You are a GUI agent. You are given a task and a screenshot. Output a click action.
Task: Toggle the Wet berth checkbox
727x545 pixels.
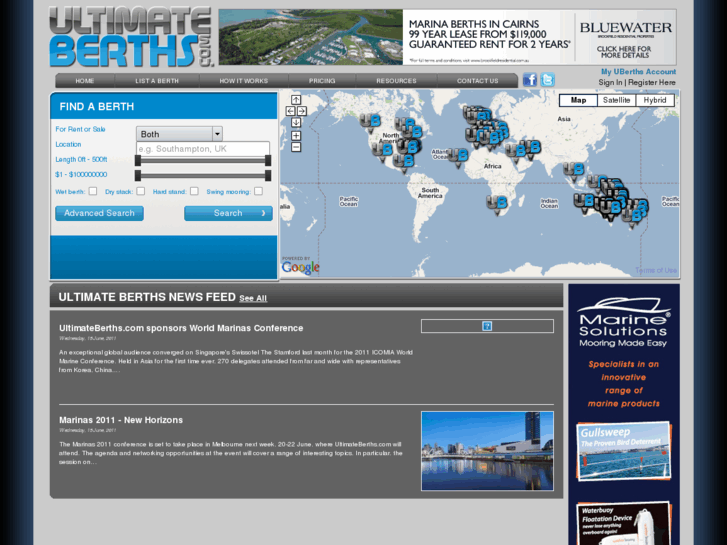coord(93,191)
